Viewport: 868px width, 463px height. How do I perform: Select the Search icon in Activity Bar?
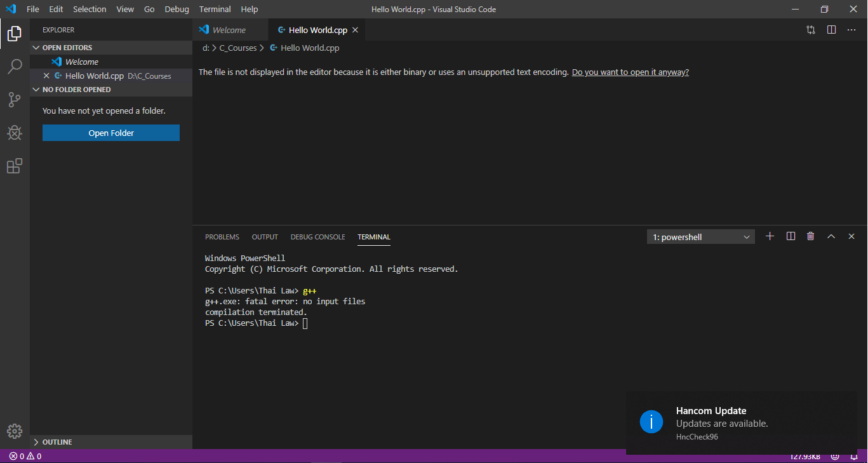point(14,67)
